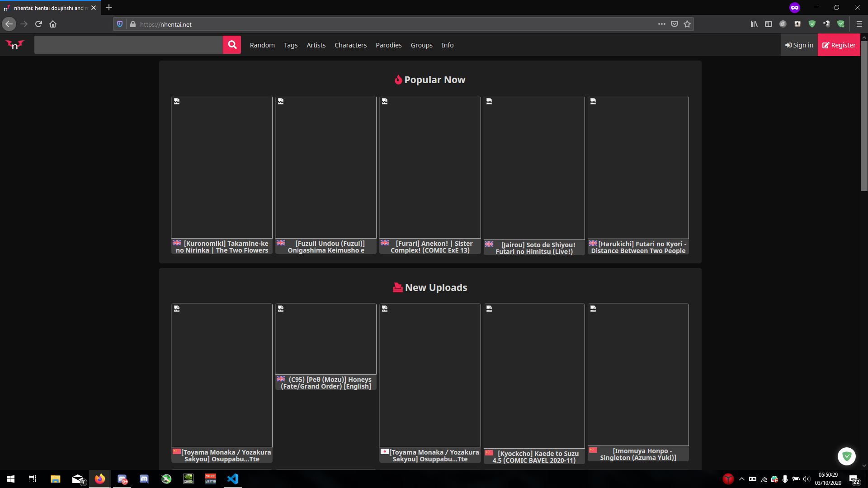This screenshot has height=488, width=868.
Task: Toggle the Firefox sidebar
Action: [769, 24]
